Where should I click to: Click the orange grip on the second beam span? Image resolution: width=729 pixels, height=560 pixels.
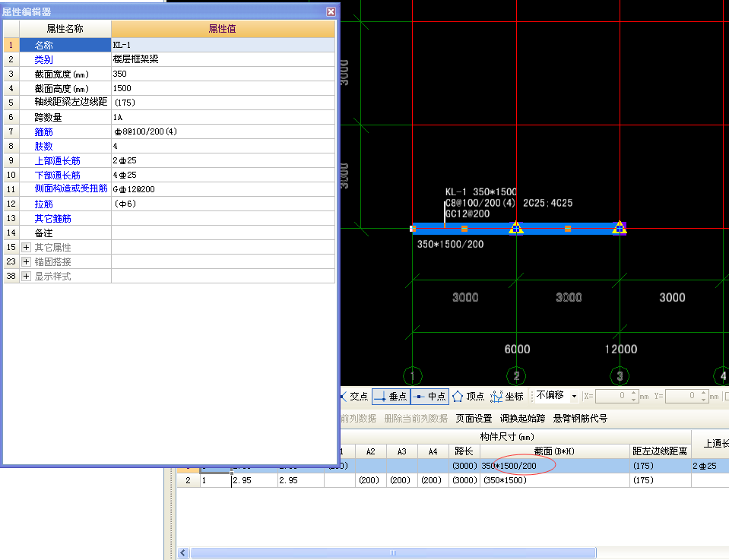568,229
